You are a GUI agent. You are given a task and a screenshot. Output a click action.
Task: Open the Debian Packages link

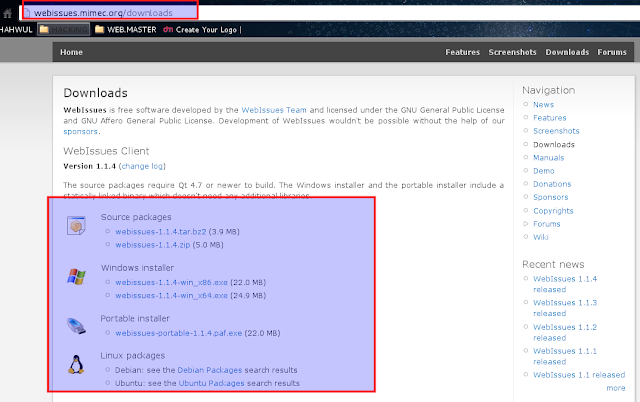point(210,370)
